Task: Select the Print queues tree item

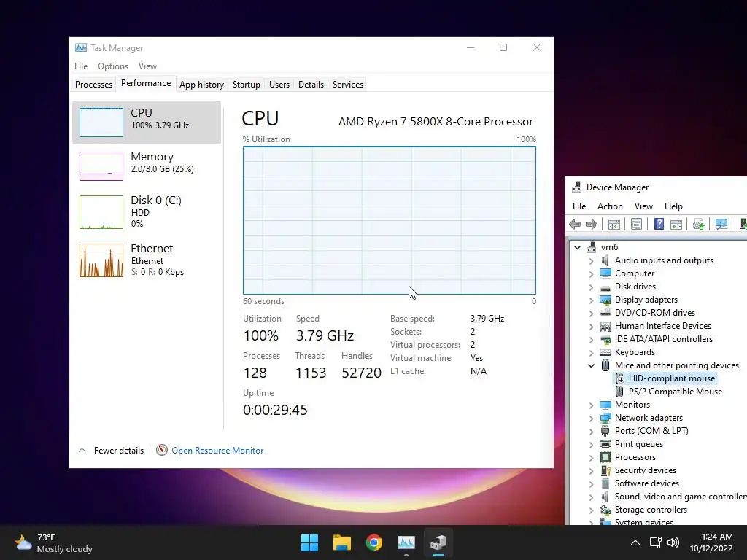Action: [x=639, y=444]
